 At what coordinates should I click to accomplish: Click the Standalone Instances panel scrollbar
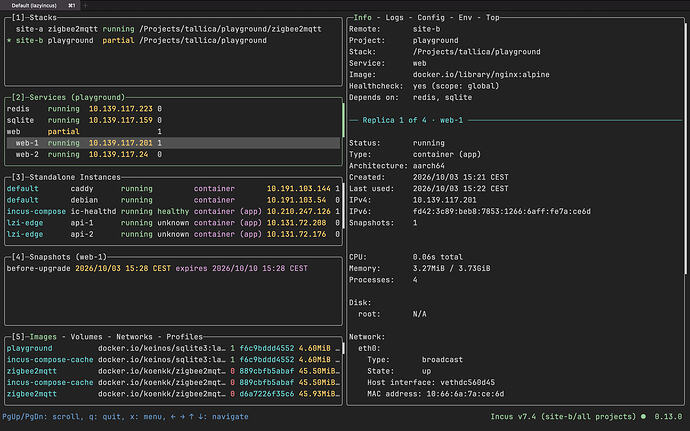343,206
